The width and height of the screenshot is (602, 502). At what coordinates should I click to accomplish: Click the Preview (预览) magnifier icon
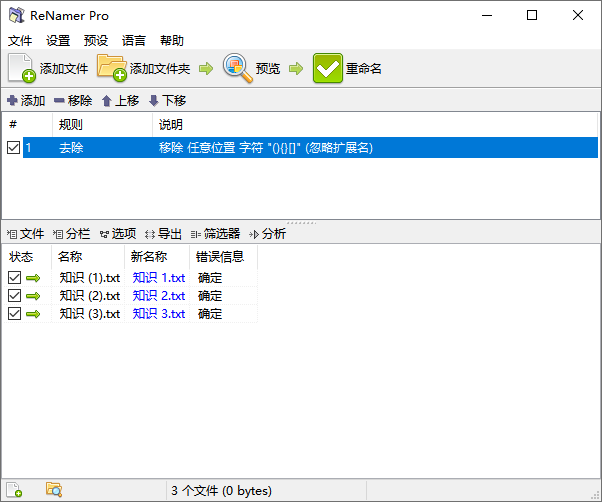(238, 68)
